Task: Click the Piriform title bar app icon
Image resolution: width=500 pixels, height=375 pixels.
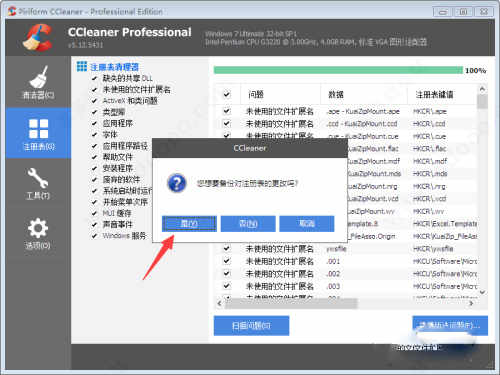Action: [12, 11]
